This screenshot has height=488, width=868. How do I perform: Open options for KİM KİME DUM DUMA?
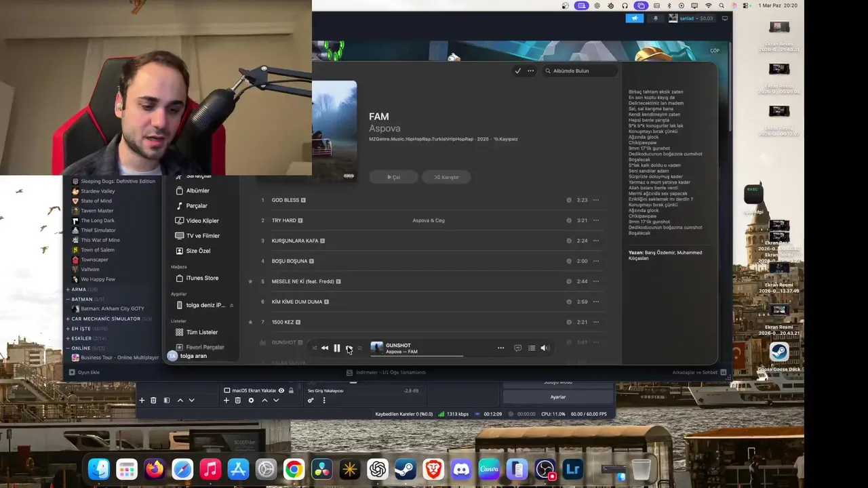tap(596, 302)
